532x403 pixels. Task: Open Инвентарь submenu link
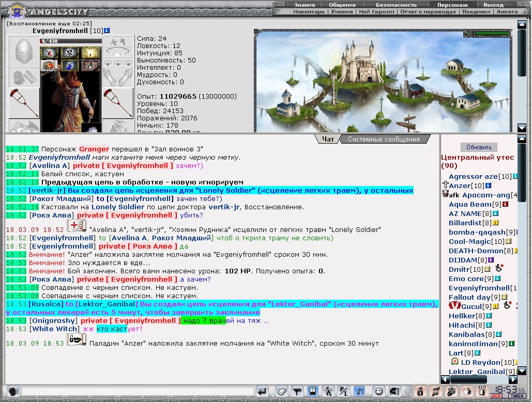click(x=309, y=11)
